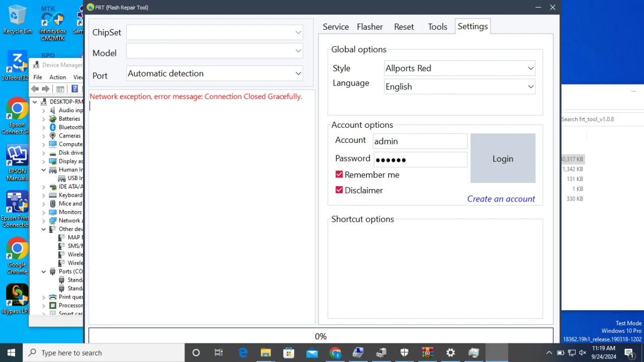Open Task View on the taskbar
Screen dimensions: 644x362
point(219,352)
